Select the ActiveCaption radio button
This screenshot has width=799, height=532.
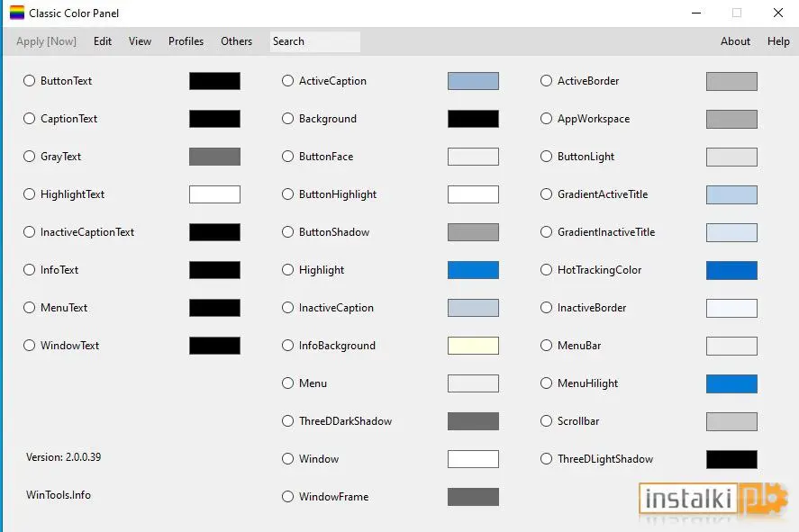coord(287,80)
